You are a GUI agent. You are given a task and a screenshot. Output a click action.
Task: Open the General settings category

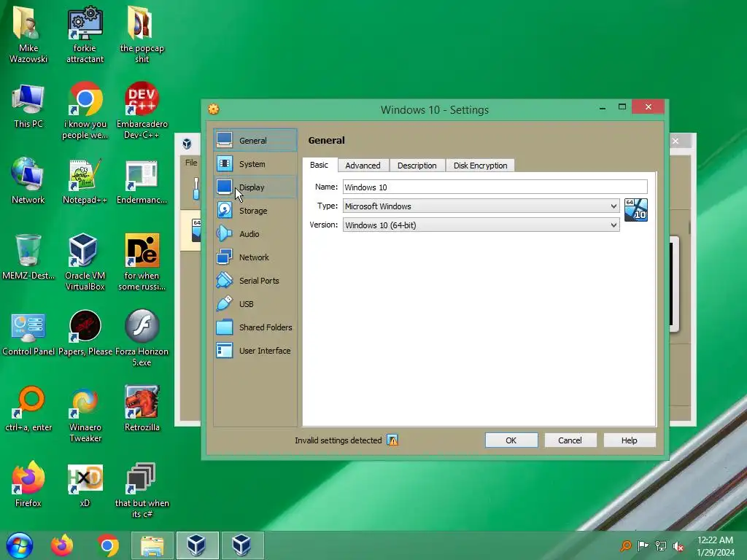(255, 141)
